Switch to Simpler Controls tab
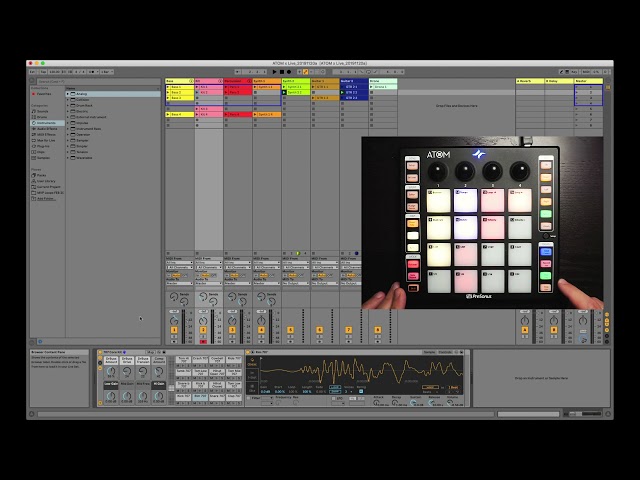This screenshot has height=480, width=640. 445,352
